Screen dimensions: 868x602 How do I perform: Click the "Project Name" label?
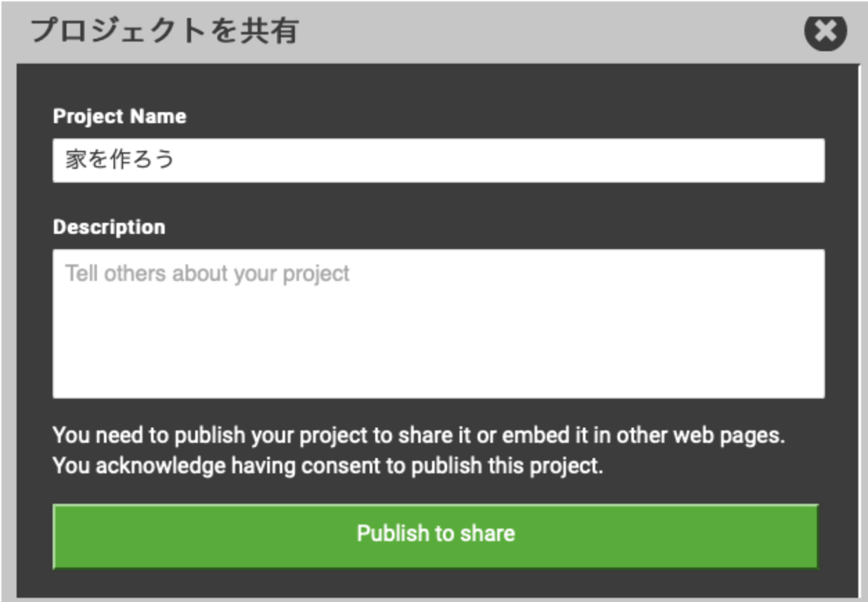click(x=119, y=116)
